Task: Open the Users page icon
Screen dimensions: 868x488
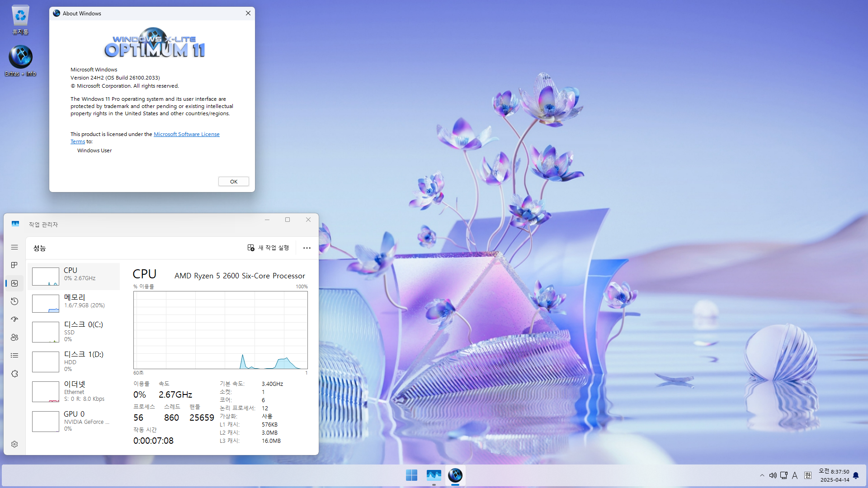Action: click(x=14, y=338)
